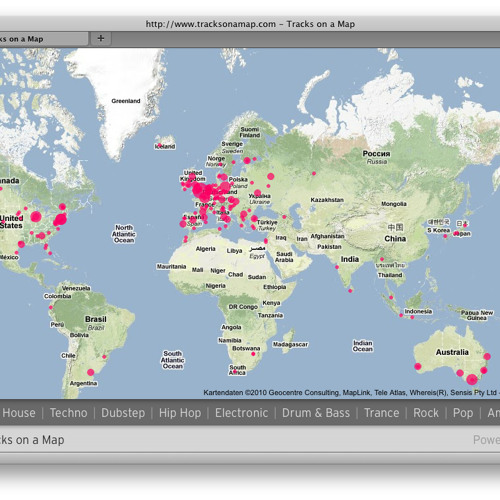Click the Indian Ocean label
The height and width of the screenshot is (500, 500).
click(x=363, y=346)
